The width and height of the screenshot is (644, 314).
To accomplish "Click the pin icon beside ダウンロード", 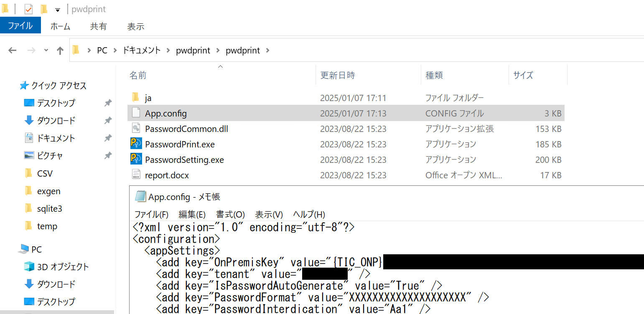I will (108, 121).
